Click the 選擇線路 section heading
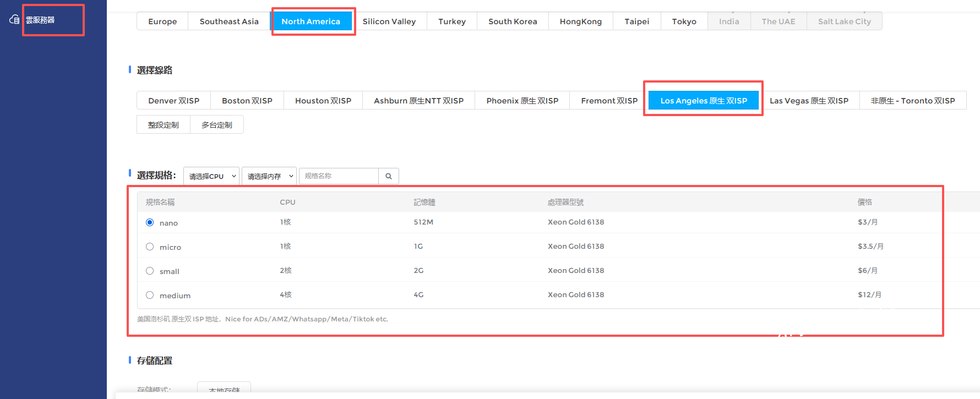Image resolution: width=980 pixels, height=399 pixels. (155, 70)
